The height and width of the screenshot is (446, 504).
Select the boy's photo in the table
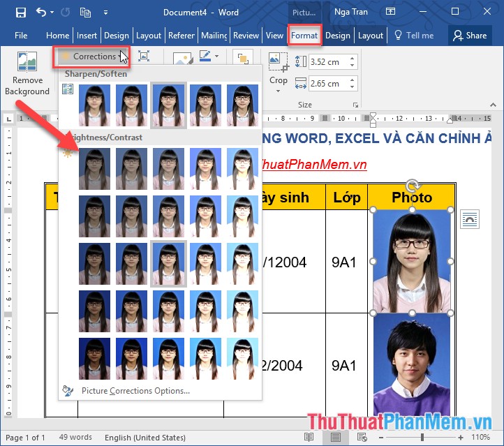412,365
